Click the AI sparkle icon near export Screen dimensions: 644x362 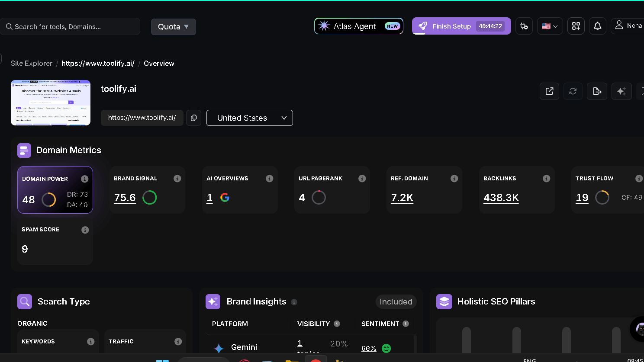click(621, 91)
